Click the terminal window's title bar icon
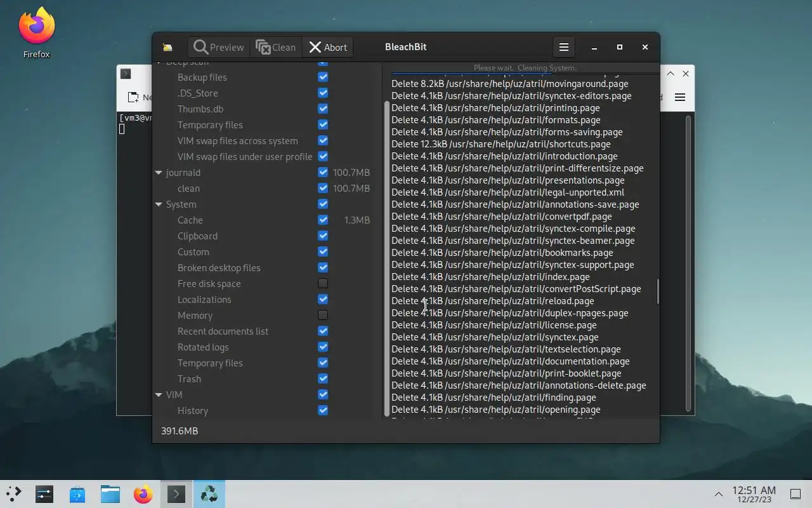Image resolution: width=812 pixels, height=508 pixels. (126, 74)
